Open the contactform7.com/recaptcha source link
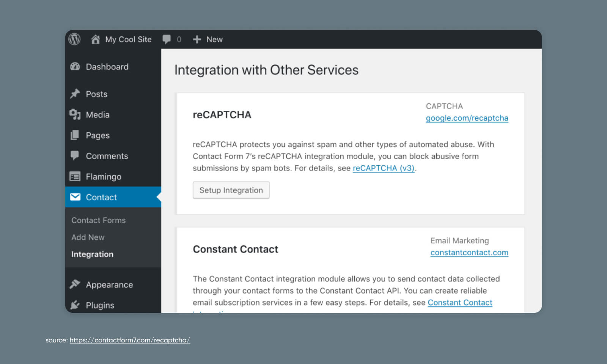This screenshot has width=607, height=364. [x=130, y=340]
